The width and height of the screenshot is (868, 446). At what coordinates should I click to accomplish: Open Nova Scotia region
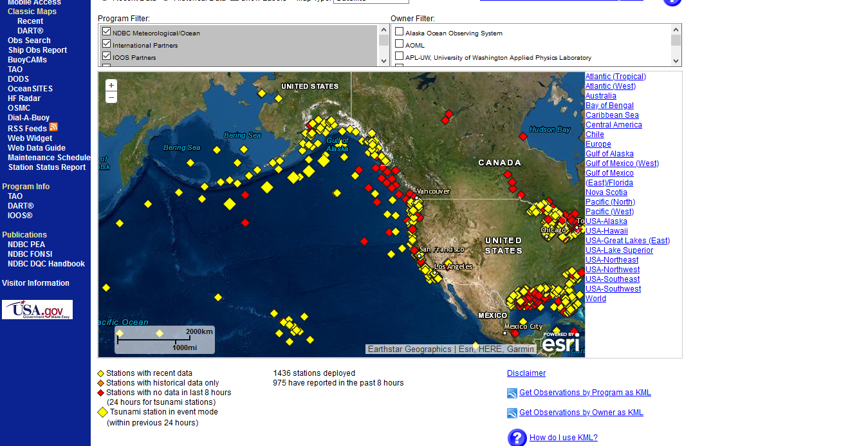606,192
